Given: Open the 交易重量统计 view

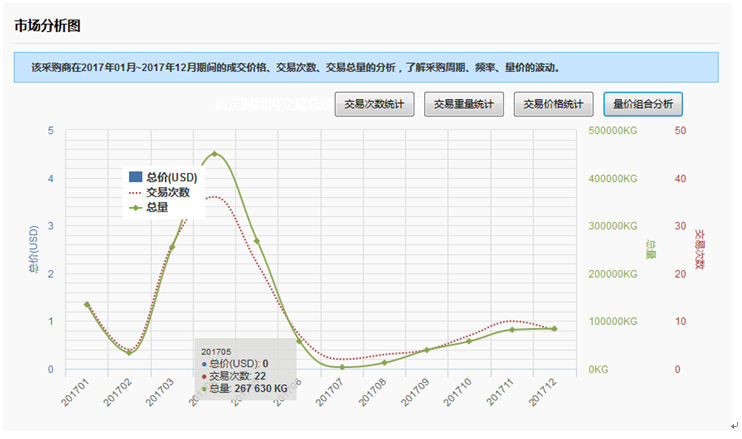Looking at the screenshot, I should coord(463,104).
